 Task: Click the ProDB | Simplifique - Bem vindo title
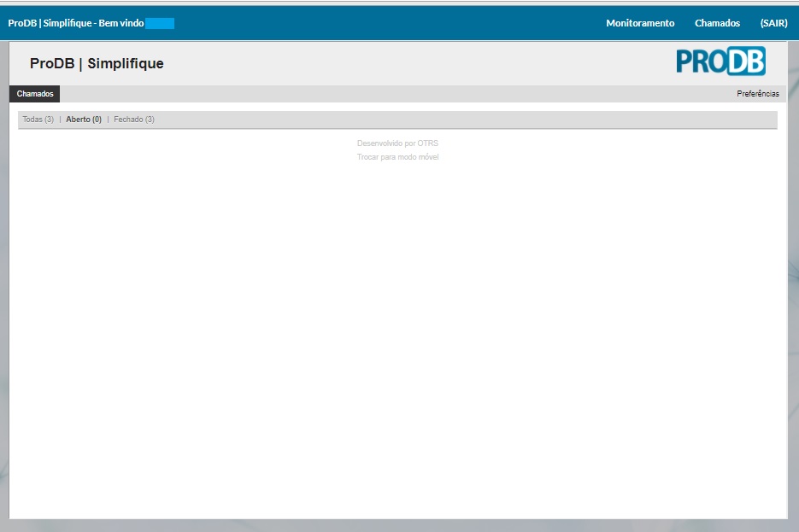[x=76, y=23]
